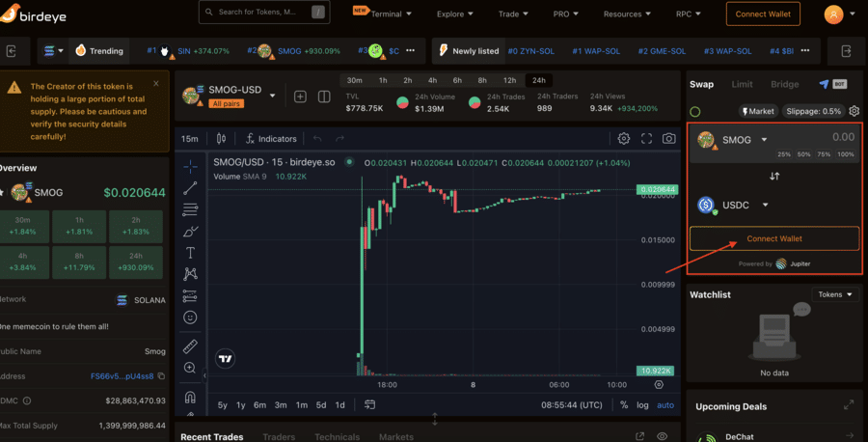868x442 pixels.
Task: Open the emoji sticker tool
Action: pyautogui.click(x=190, y=318)
